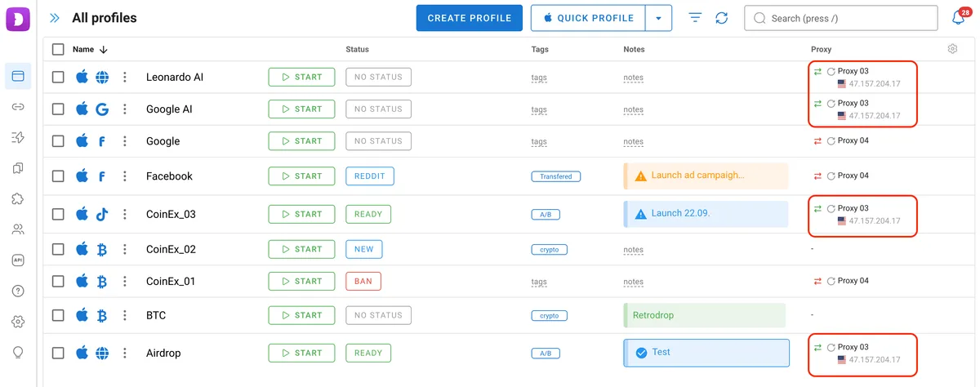Check the CoinEx_03 profile checkbox
980x387 pixels.
tap(58, 215)
